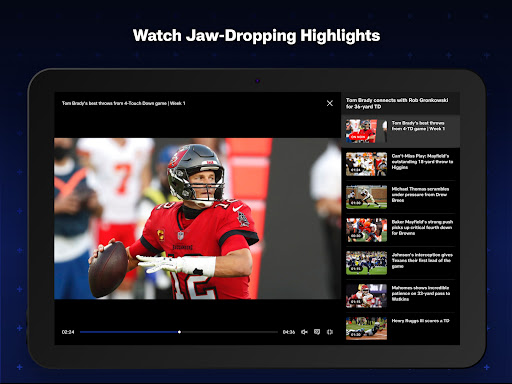Click the main video frame to pause
512x384 pixels.
pyautogui.click(x=197, y=218)
